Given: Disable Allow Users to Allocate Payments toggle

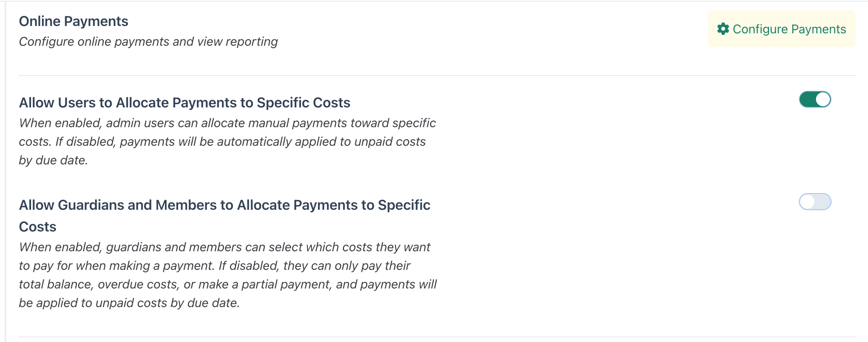Looking at the screenshot, I should (815, 99).
